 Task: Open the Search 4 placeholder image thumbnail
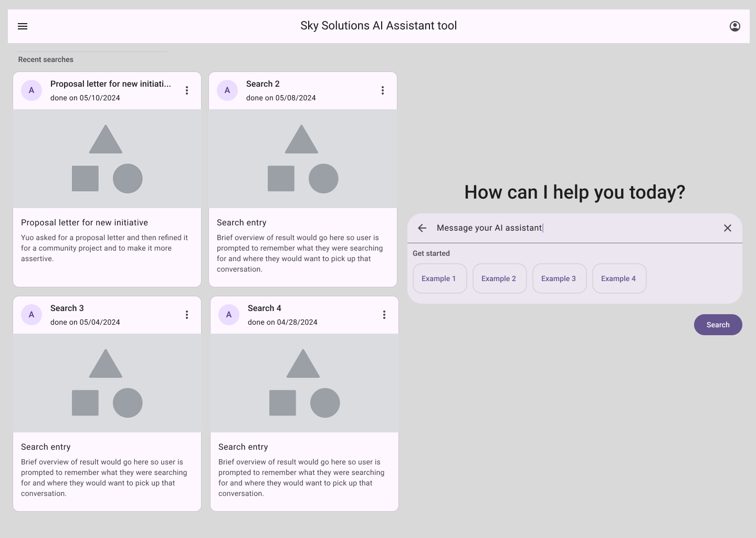(304, 383)
